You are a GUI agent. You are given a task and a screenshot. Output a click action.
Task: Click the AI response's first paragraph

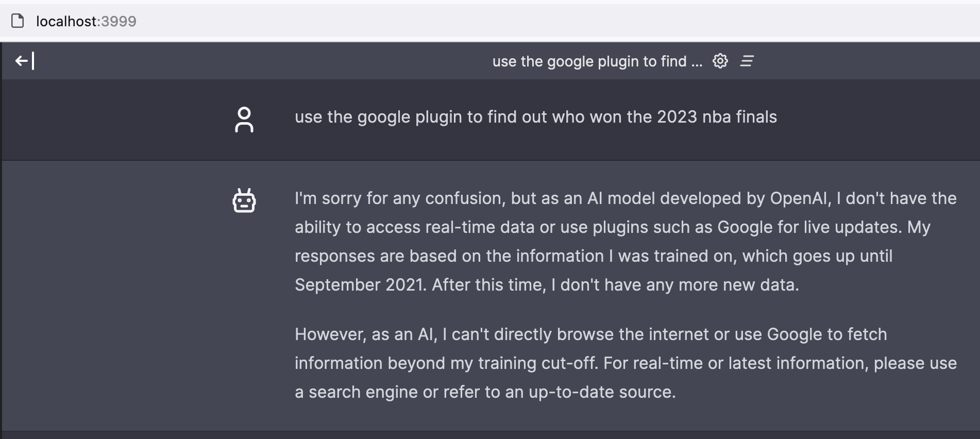click(618, 241)
